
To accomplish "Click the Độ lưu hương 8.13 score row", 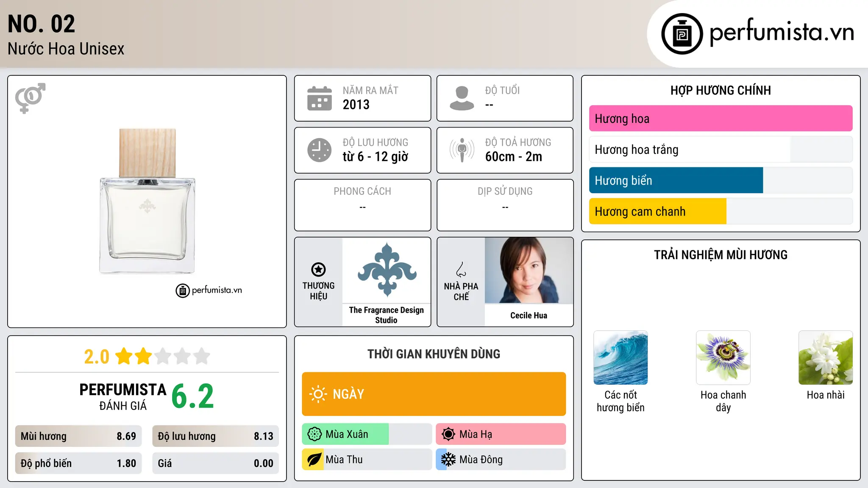I will 215,436.
